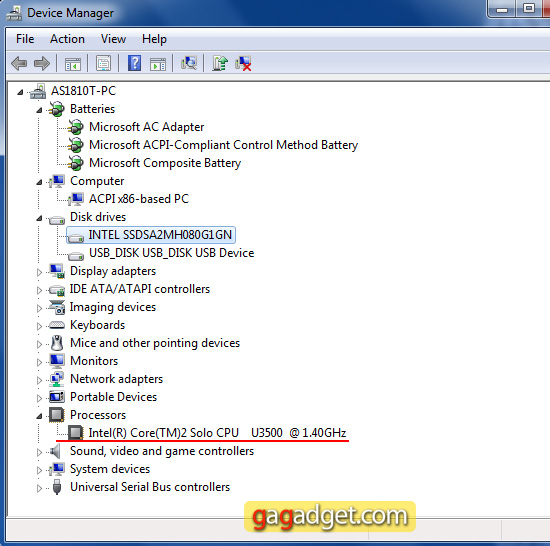
Task: Select ACPI x86-based PC entry
Action: click(139, 199)
